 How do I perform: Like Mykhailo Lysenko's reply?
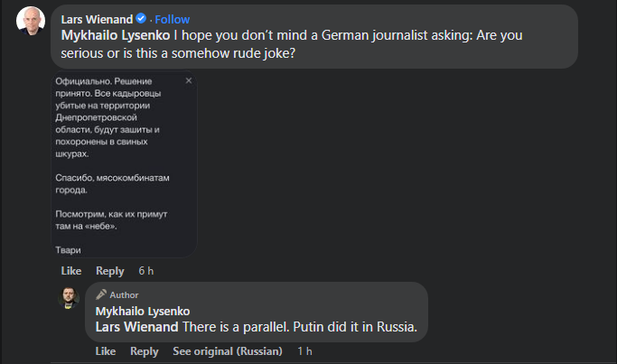[x=105, y=351]
